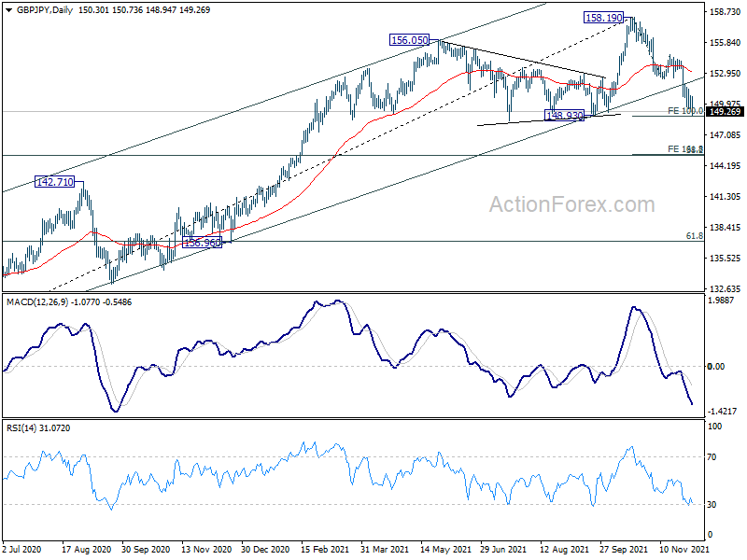Click the FE 100.0 Fibonacci label
The width and height of the screenshot is (747, 560).
point(685,110)
